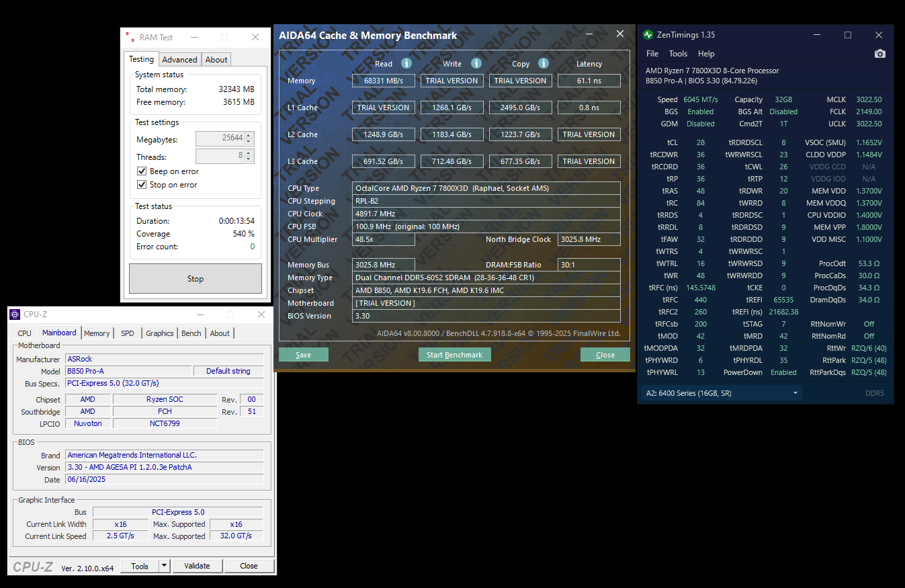This screenshot has height=588, width=905.
Task: Click Close button in AIDA64 benchmark
Action: (x=605, y=355)
